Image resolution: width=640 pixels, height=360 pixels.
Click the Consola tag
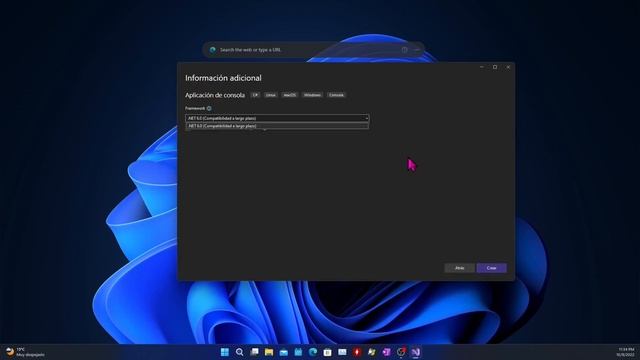click(x=336, y=95)
